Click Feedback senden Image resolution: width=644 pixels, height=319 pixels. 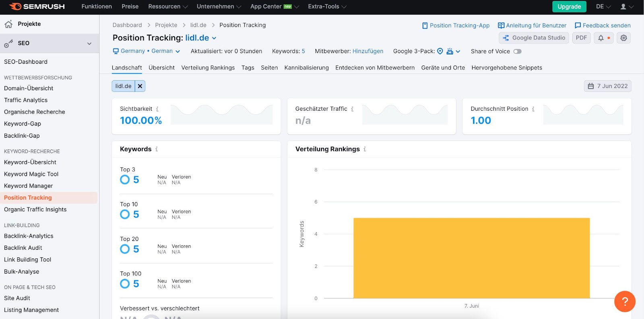point(603,25)
